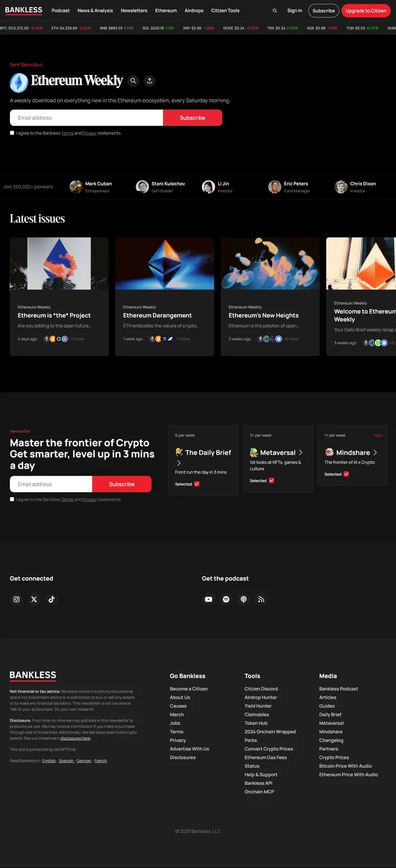Screen dimensions: 396x868
Task: Deselect The Daily Brief newsletter checkbox
Action: click(x=197, y=484)
